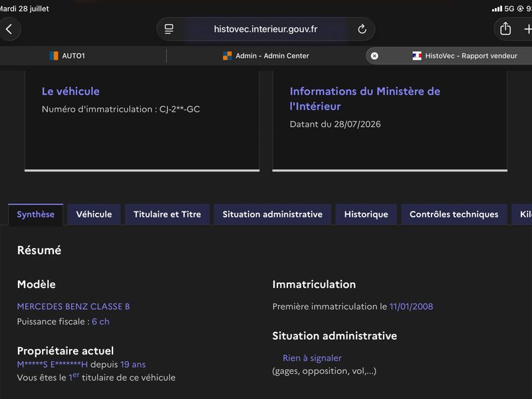Viewport: 532px width, 399px height.
Task: Click Rien à signaler status
Action: point(312,358)
